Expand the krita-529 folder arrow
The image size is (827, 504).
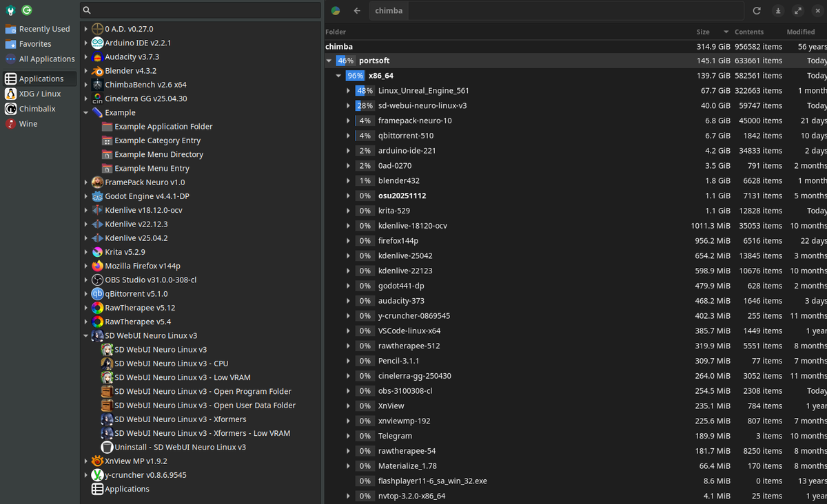pyautogui.click(x=348, y=211)
